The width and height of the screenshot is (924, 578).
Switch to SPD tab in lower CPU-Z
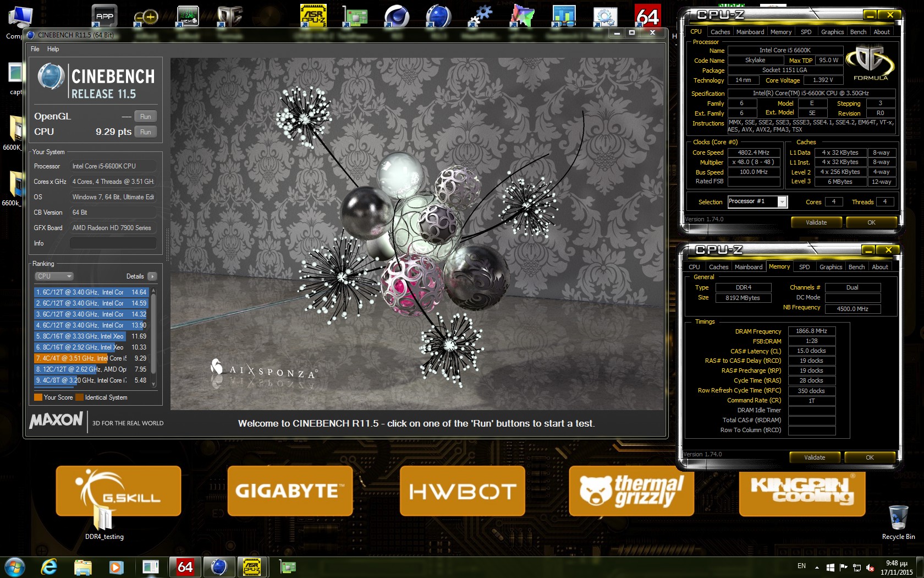click(x=804, y=267)
